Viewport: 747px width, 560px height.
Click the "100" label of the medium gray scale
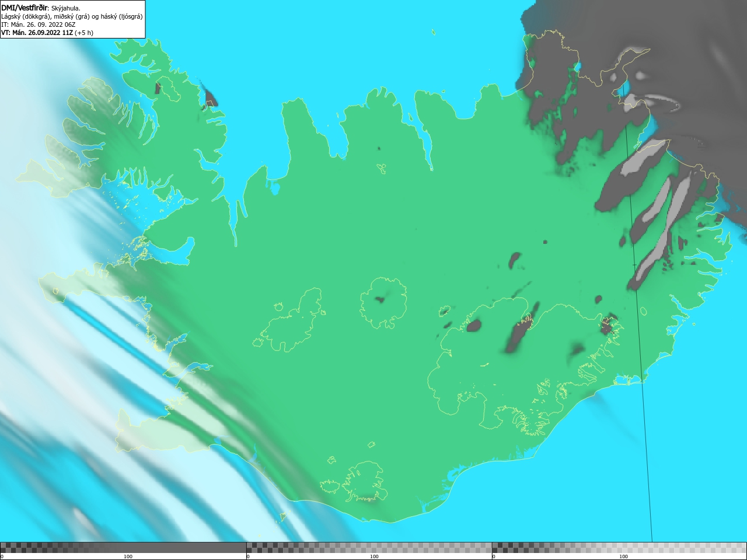point(374,556)
